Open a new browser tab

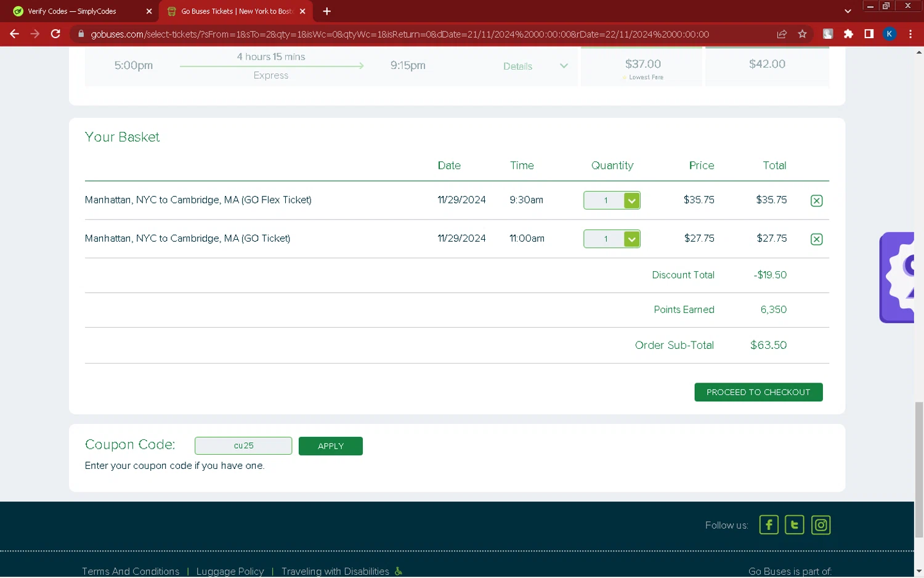326,11
